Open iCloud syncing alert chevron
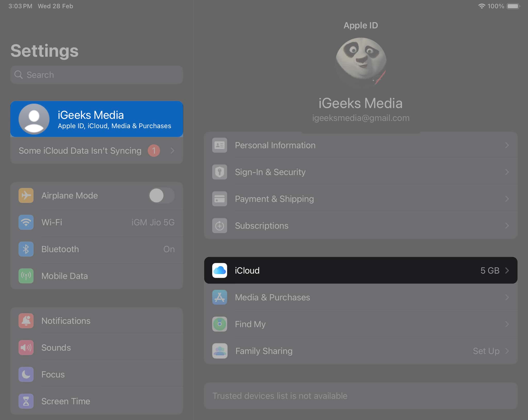Viewport: 528px width, 420px height. pyautogui.click(x=172, y=151)
